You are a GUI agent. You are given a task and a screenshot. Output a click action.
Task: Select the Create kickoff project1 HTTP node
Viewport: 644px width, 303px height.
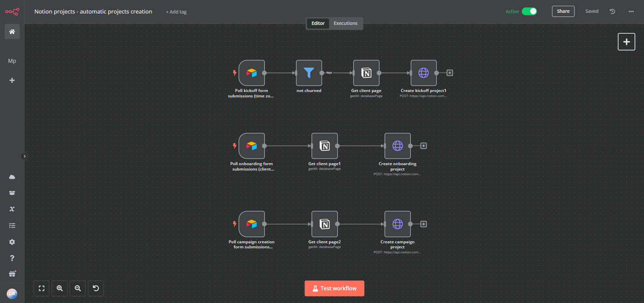424,73
